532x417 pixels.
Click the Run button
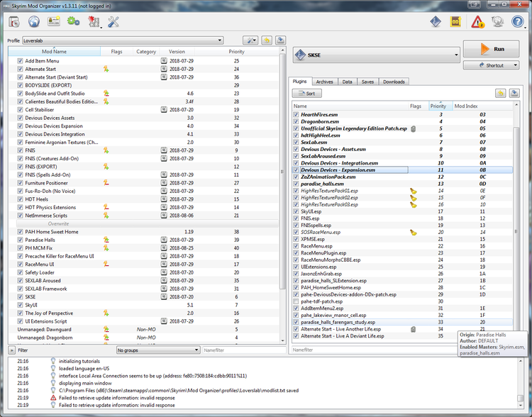tap(491, 49)
